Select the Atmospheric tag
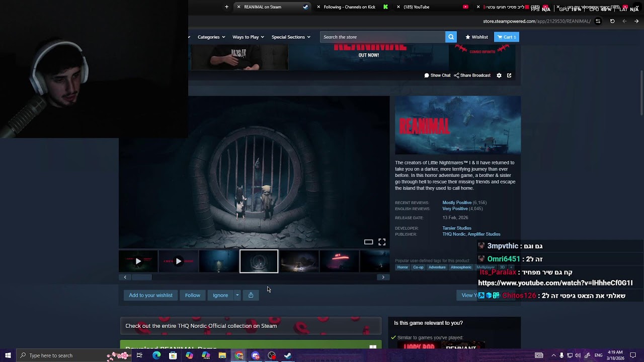644x362 pixels. pos(461,267)
